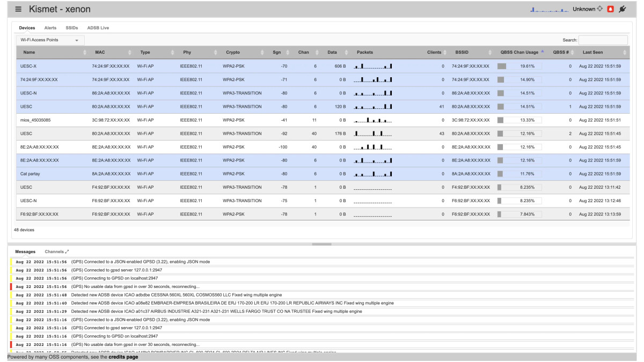Open the power plug data sources icon

point(623,9)
